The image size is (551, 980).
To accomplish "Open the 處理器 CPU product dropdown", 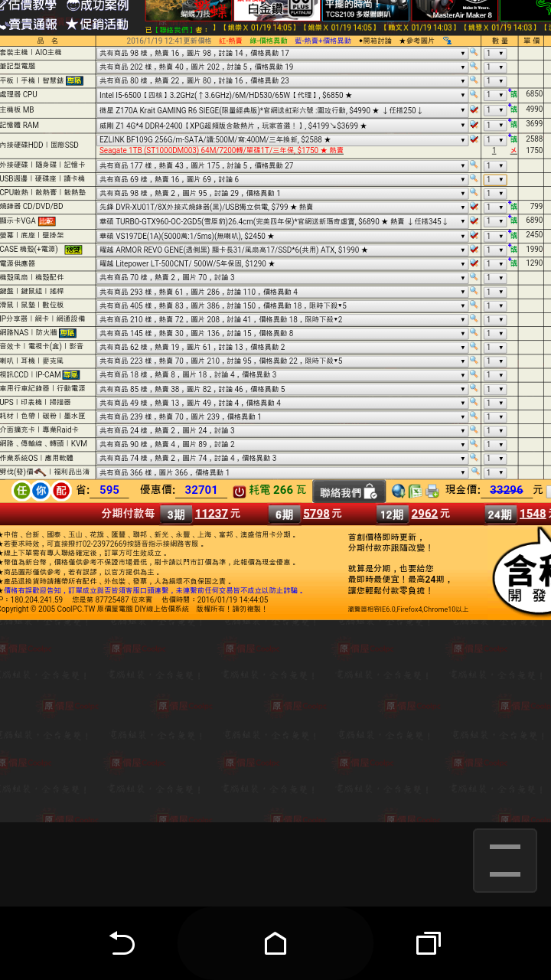I will (x=282, y=95).
